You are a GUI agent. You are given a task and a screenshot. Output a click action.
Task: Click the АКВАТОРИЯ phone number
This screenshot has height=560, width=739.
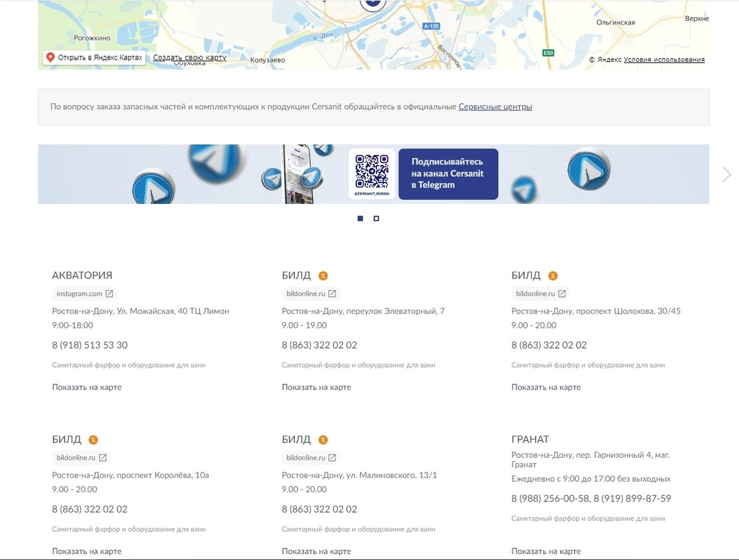(90, 345)
